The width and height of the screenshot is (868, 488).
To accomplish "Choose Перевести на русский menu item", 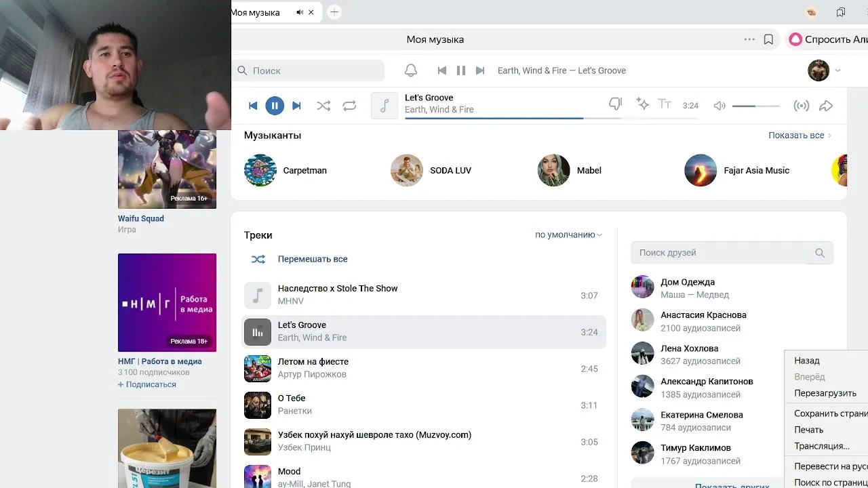I will click(x=827, y=466).
